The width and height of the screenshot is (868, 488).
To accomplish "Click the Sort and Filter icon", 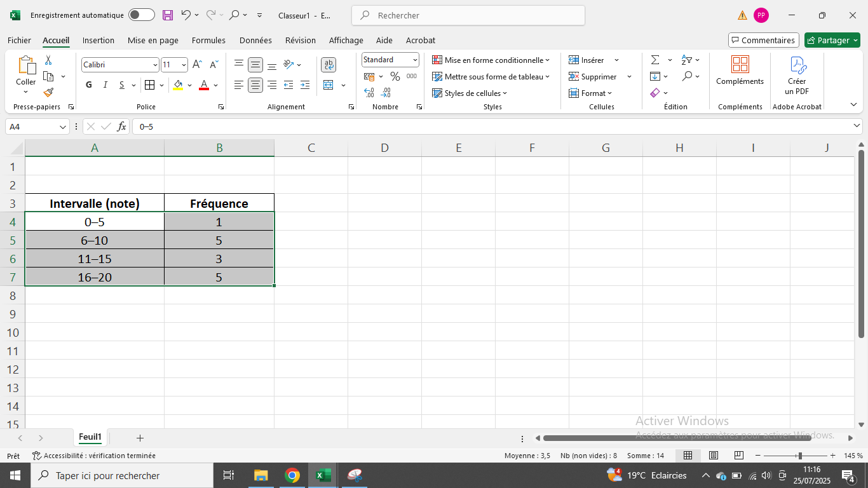I will coord(686,60).
